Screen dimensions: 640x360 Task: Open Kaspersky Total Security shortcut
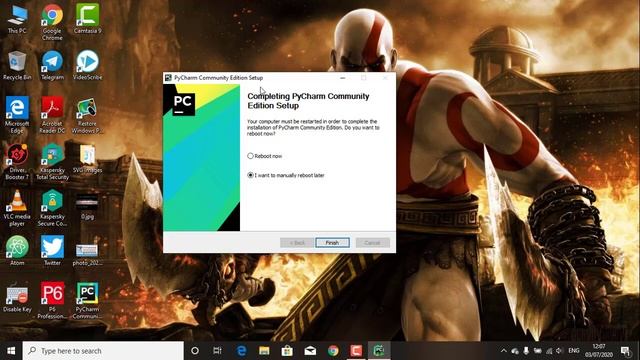pyautogui.click(x=52, y=162)
